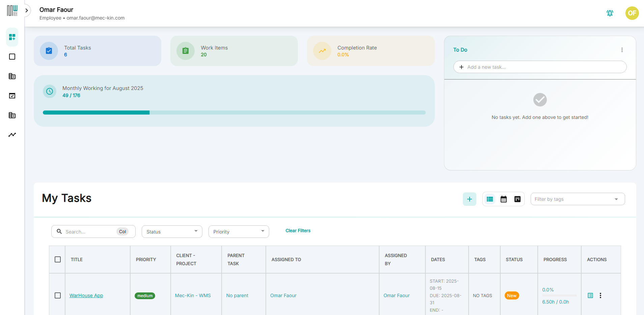Select the list view icon
644x315 pixels.
(490, 199)
